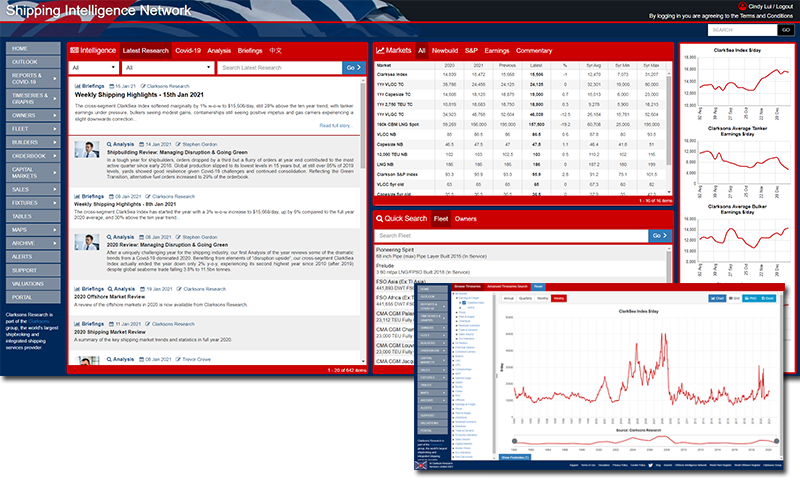This screenshot has height=480, width=800.
Task: Expand Timeseries & Graphs in main sidebar
Action: (x=33, y=98)
